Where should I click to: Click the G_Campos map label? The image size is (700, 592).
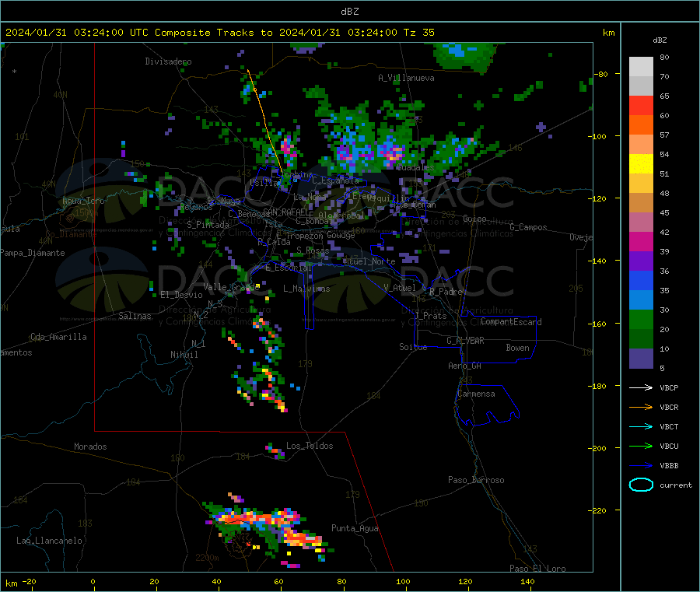pyautogui.click(x=529, y=227)
